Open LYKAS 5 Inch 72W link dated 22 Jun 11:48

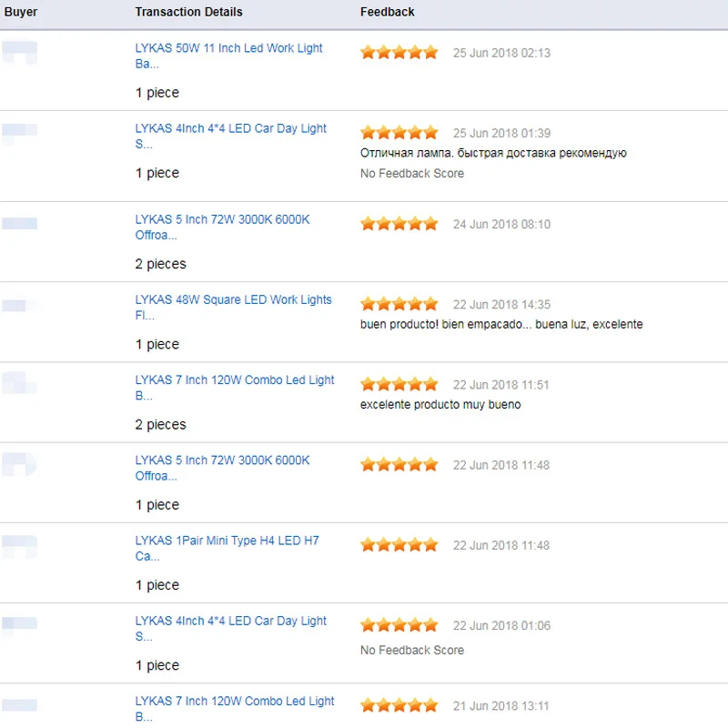click(x=222, y=468)
